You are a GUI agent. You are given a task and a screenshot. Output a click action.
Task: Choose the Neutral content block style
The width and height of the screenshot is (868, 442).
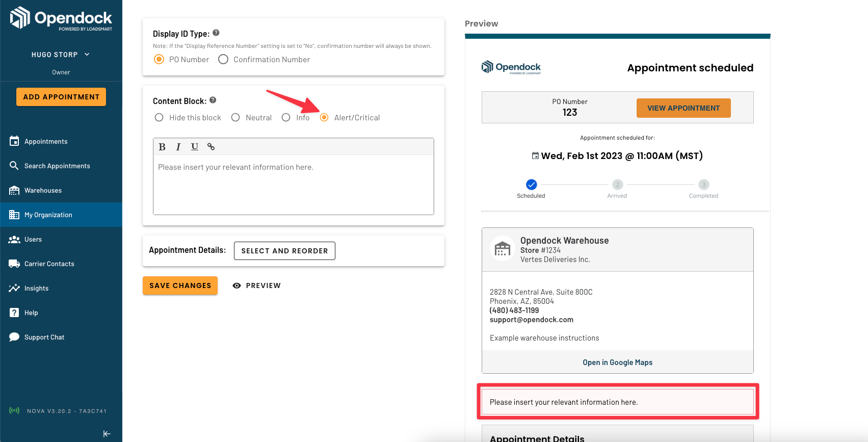[x=251, y=118]
